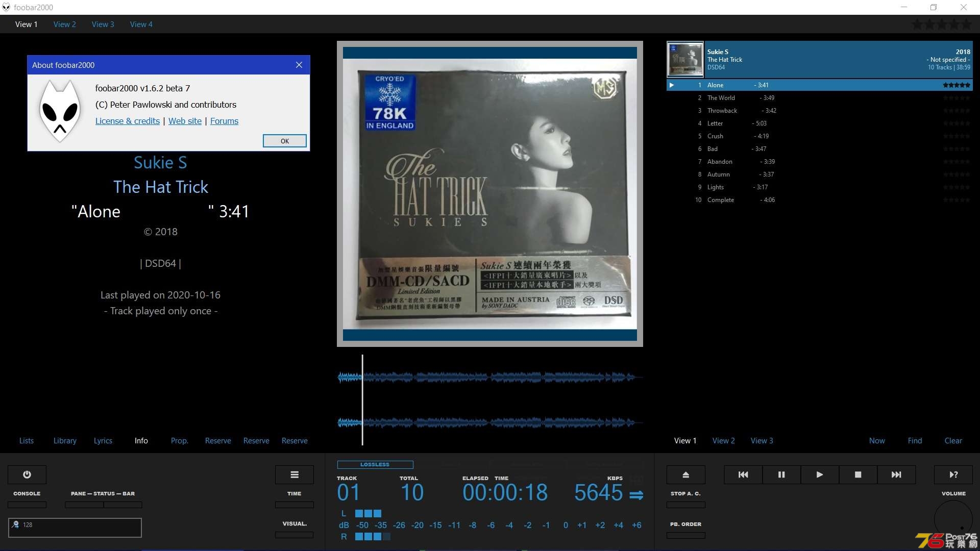Toggle the TIME indicator bar

(295, 505)
